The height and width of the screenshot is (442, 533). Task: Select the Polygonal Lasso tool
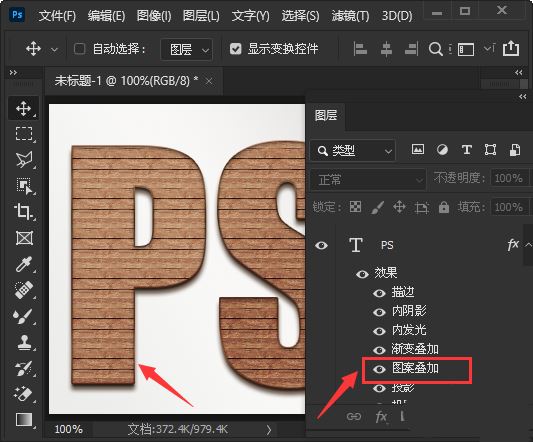click(x=24, y=159)
